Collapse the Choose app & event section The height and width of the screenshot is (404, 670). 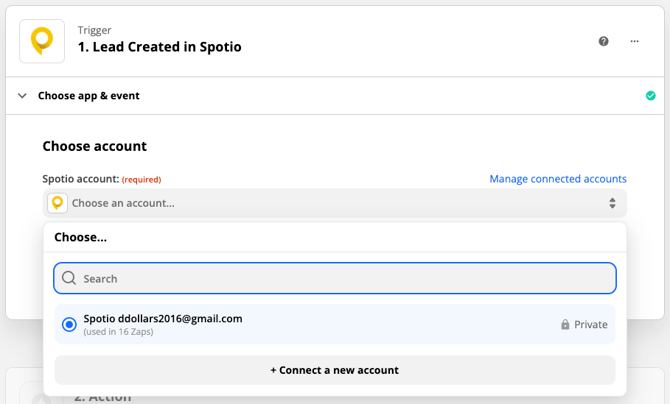22,96
